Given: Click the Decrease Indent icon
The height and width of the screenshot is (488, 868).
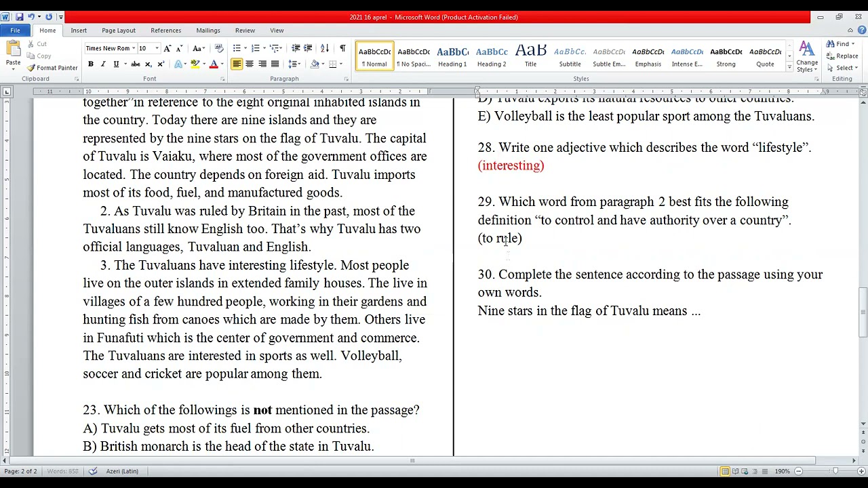Looking at the screenshot, I should [x=296, y=48].
